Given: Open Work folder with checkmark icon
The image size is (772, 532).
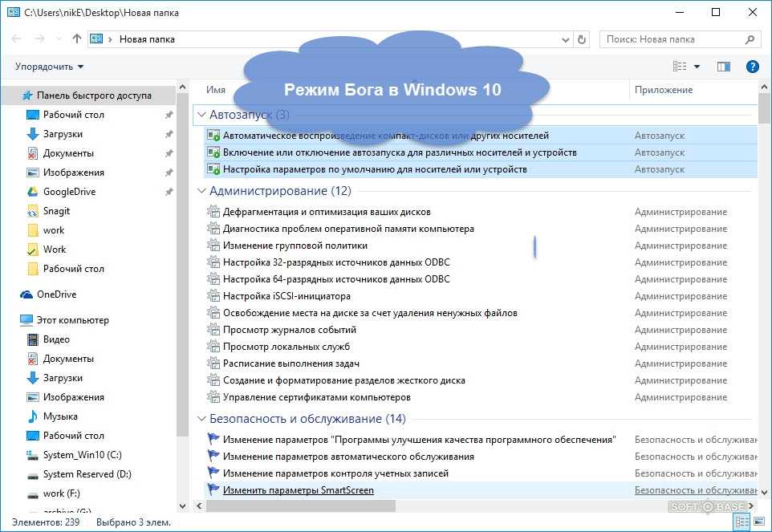Looking at the screenshot, I should coord(54,249).
